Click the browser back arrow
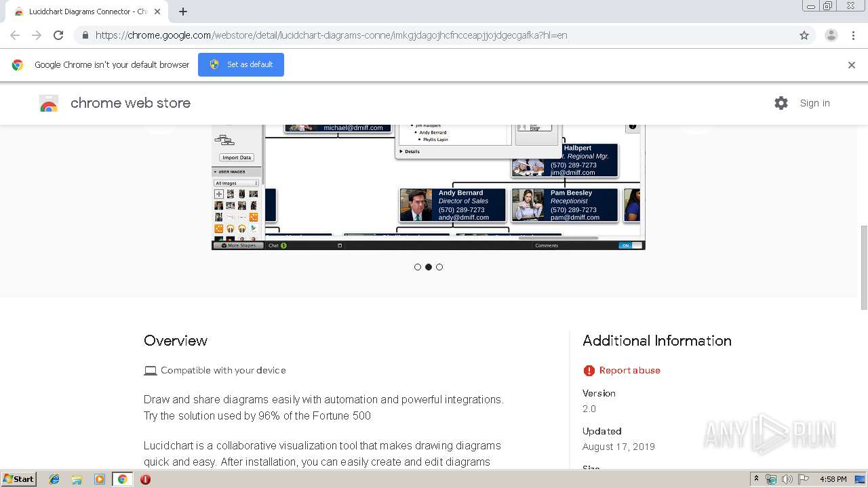This screenshot has width=868, height=488. tap(15, 35)
